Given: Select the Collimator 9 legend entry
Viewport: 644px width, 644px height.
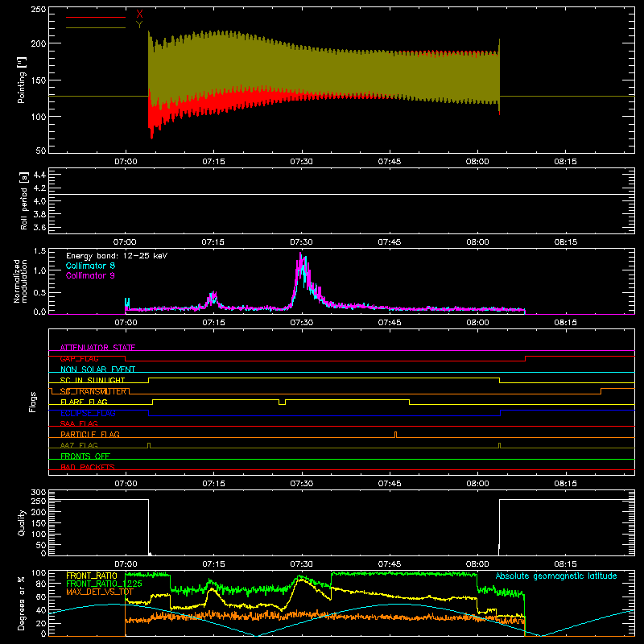Looking at the screenshot, I should coord(90,275).
